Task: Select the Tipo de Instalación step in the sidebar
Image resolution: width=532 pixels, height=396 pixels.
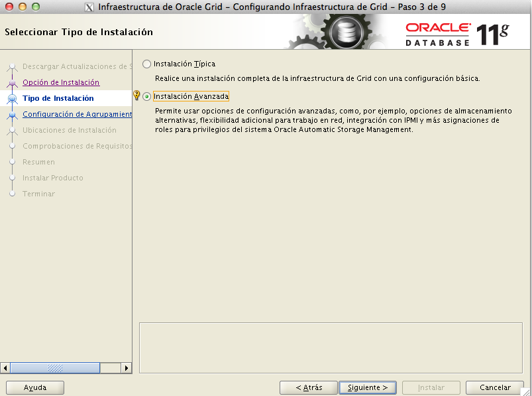Action: (58, 98)
